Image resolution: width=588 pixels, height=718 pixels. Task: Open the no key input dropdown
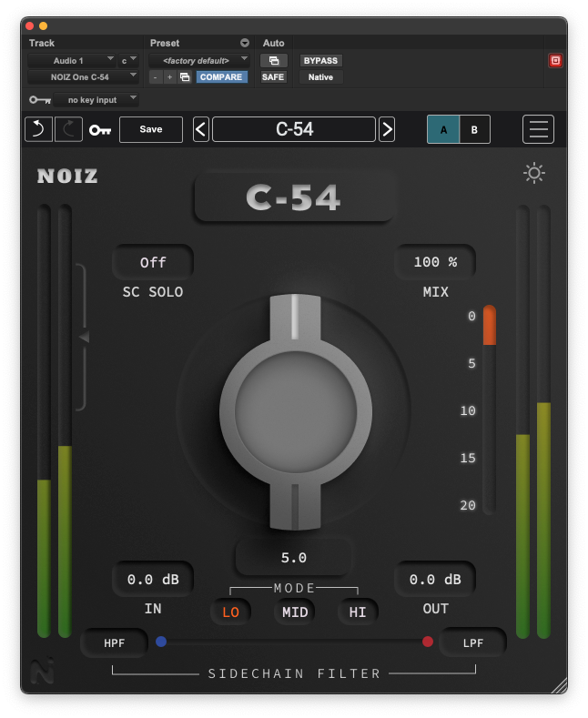tap(96, 99)
